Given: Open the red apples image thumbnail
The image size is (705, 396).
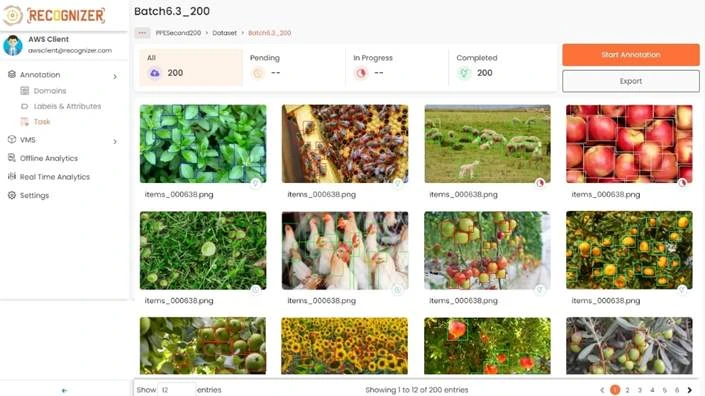Looking at the screenshot, I should (629, 144).
